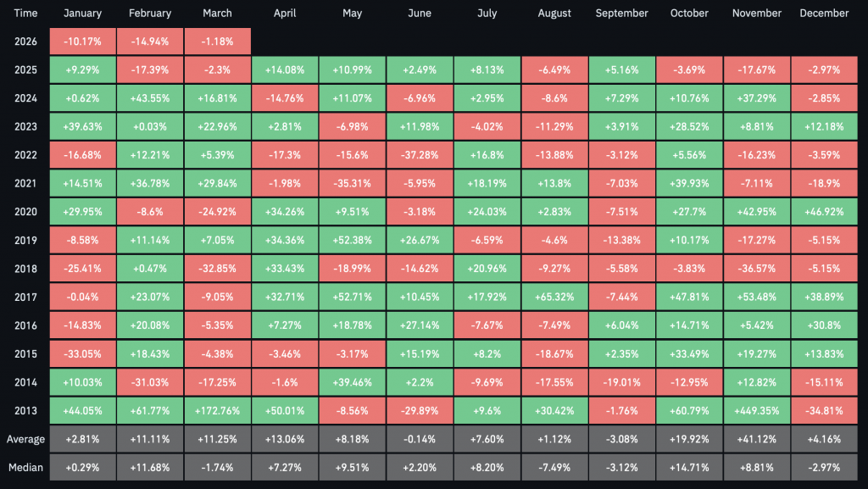Image resolution: width=868 pixels, height=489 pixels.
Task: Select March 2013 cell showing +172.76%
Action: [x=217, y=411]
